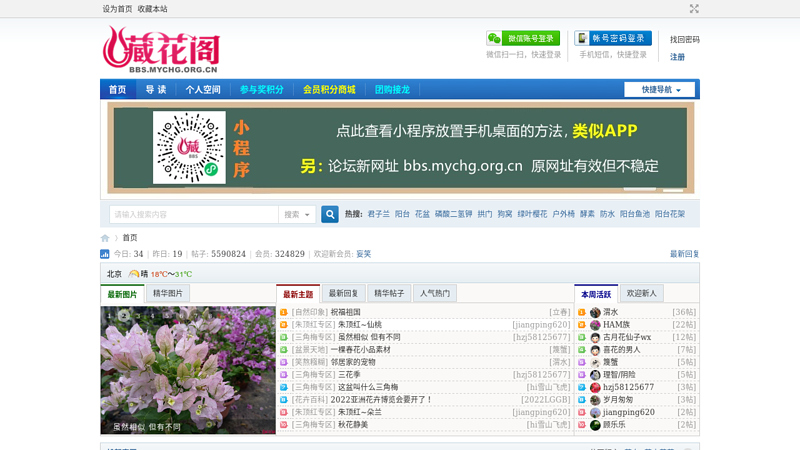Click avatar of user HAM族
Screen dimensions: 800x450
[x=595, y=325]
